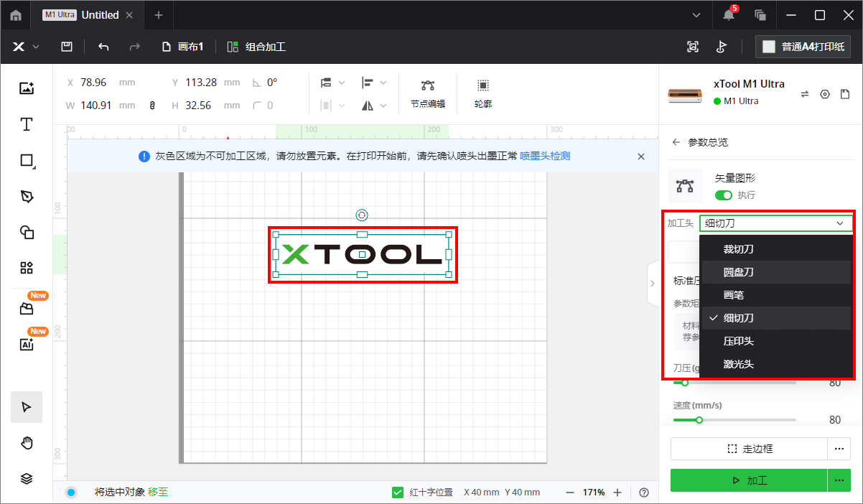The width and height of the screenshot is (863, 504).
Task: Collapse the right parameter panel
Action: (652, 284)
